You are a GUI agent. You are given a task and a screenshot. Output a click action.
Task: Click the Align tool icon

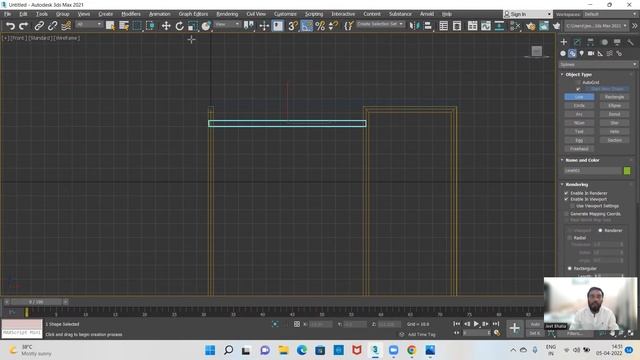click(x=428, y=26)
